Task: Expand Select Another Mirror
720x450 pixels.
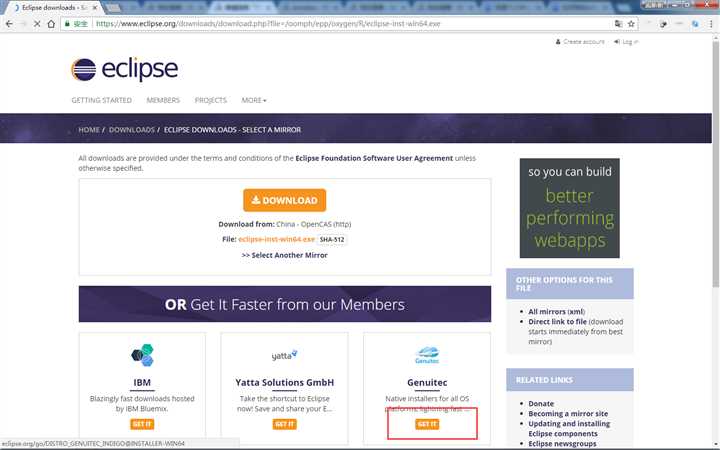Action: [285, 255]
